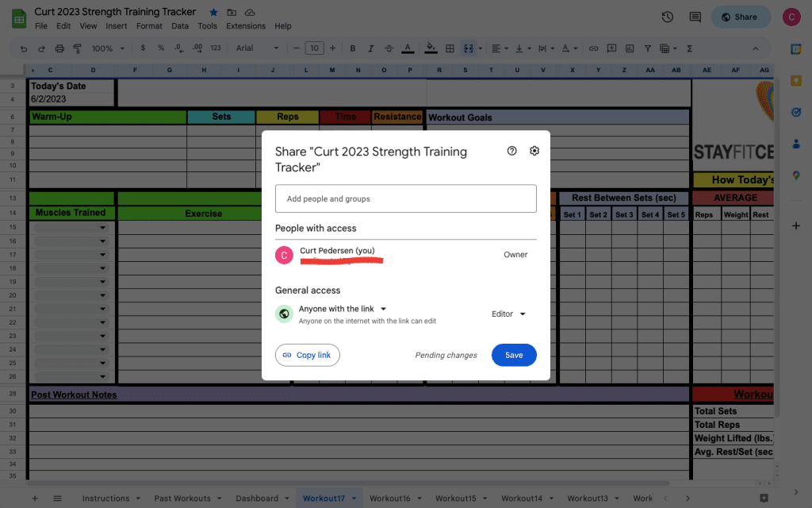Screen dimensions: 812x508
Task: Click the fill color bucket icon
Action: 431,48
